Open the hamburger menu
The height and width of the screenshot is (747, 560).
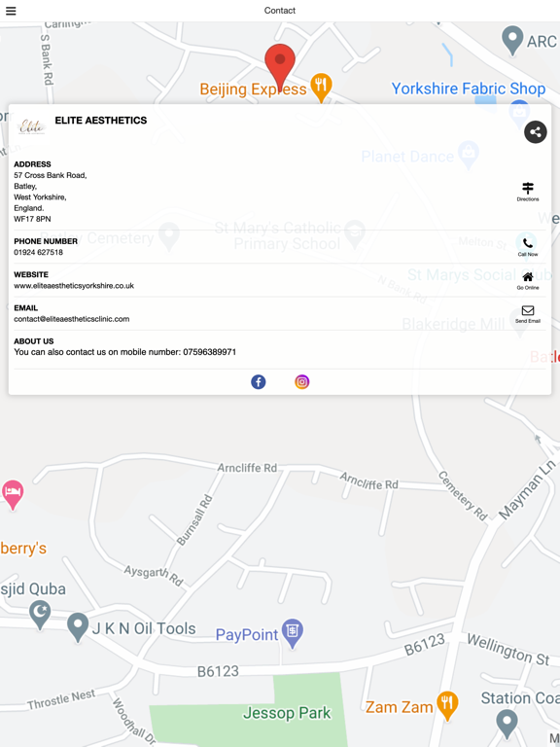[11, 11]
